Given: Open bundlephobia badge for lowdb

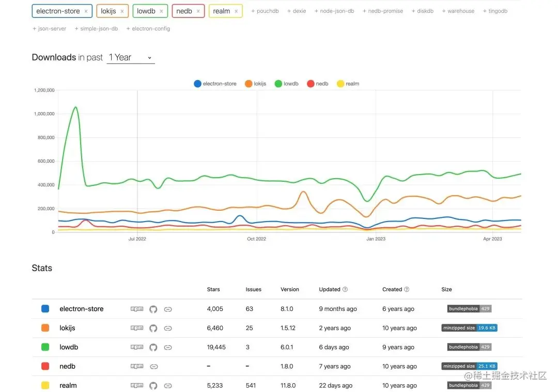Looking at the screenshot, I should tap(469, 347).
